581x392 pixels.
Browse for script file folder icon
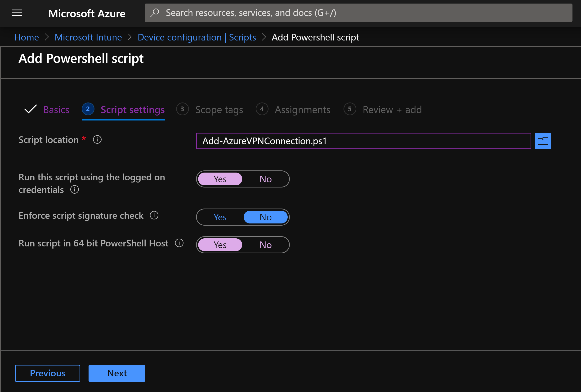click(543, 141)
